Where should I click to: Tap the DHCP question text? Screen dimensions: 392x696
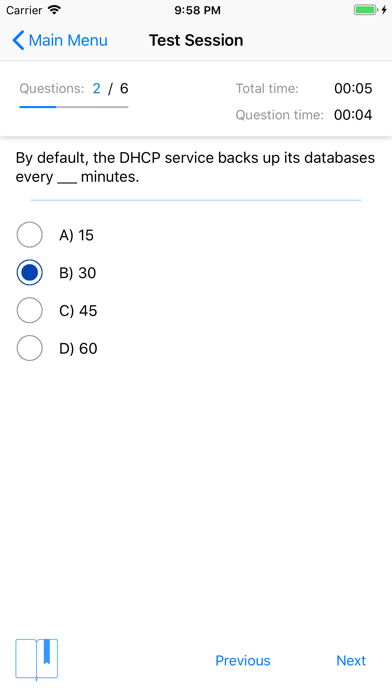tap(195, 167)
